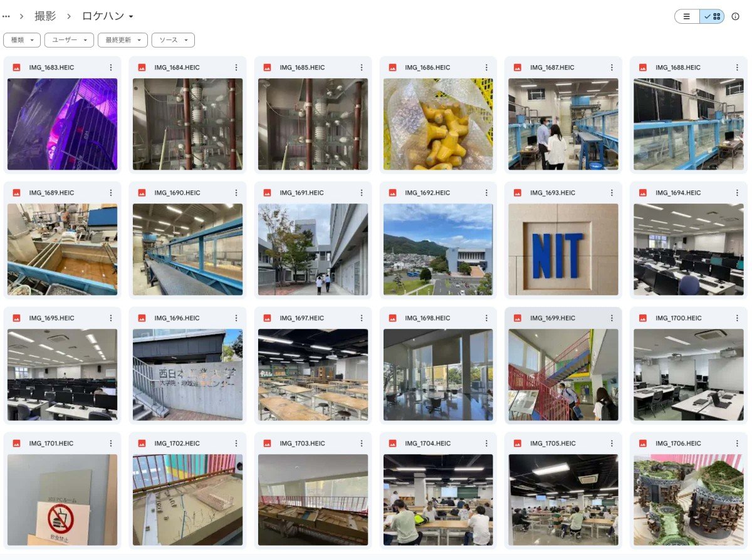The image size is (752, 560).
Task: Open more actions for IMG_1699.HEIC
Action: 612,318
